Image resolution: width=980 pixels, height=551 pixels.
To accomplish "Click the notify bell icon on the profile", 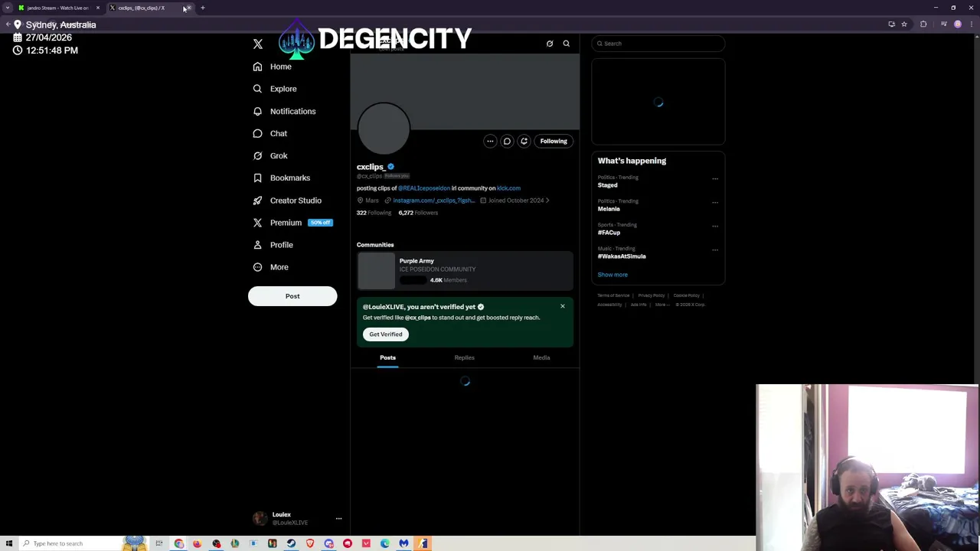I will [524, 141].
